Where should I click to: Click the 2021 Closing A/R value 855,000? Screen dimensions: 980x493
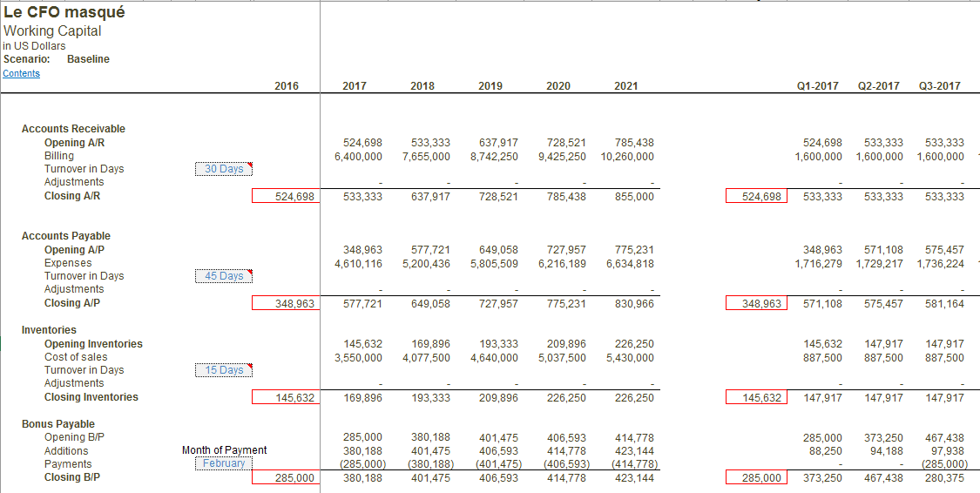[634, 197]
